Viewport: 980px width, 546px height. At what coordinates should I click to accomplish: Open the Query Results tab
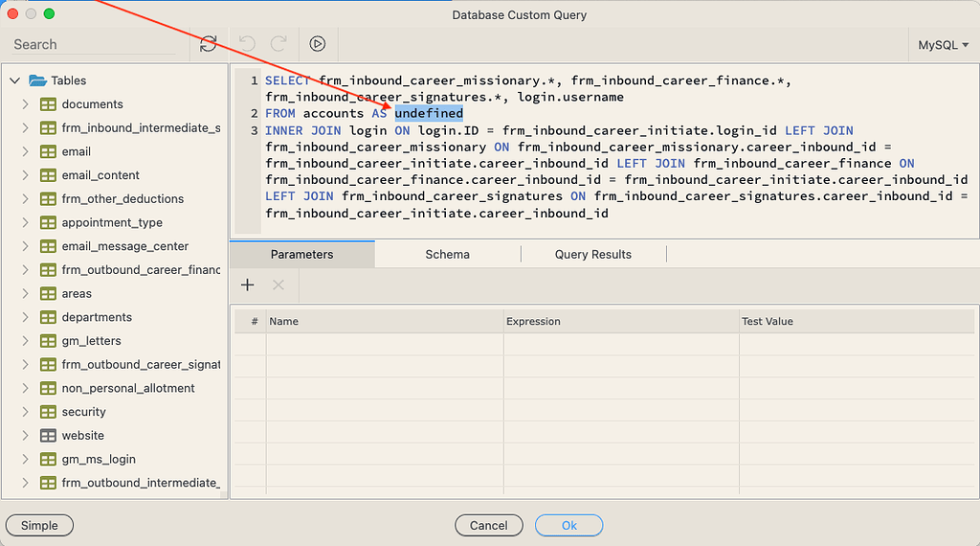point(592,254)
